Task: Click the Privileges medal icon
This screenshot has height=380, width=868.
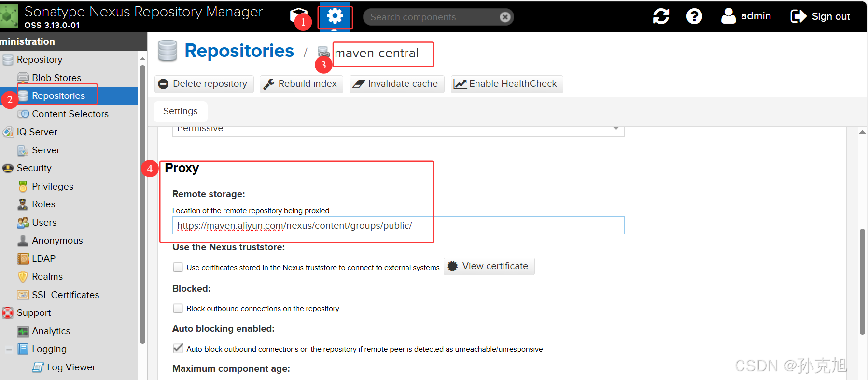Action: 23,186
